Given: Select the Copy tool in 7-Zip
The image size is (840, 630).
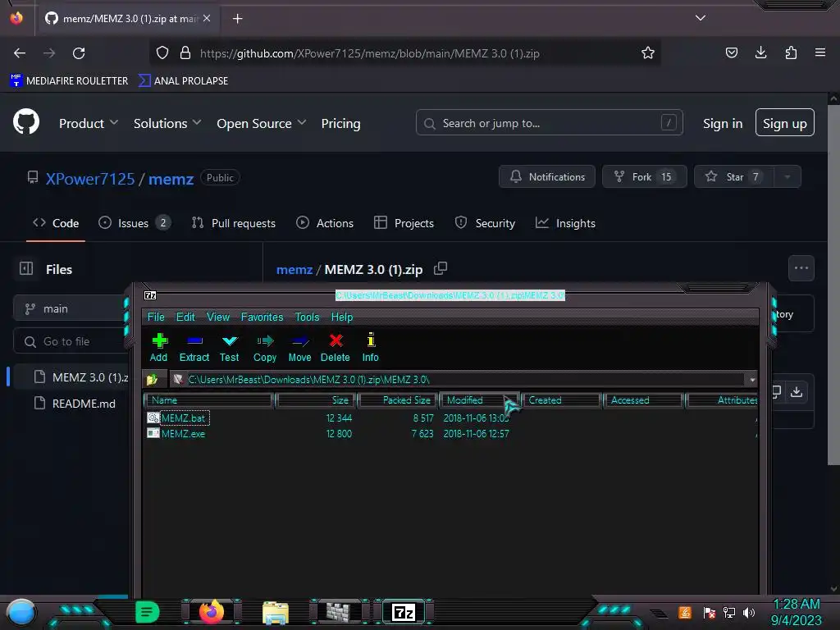Looking at the screenshot, I should coord(265,348).
